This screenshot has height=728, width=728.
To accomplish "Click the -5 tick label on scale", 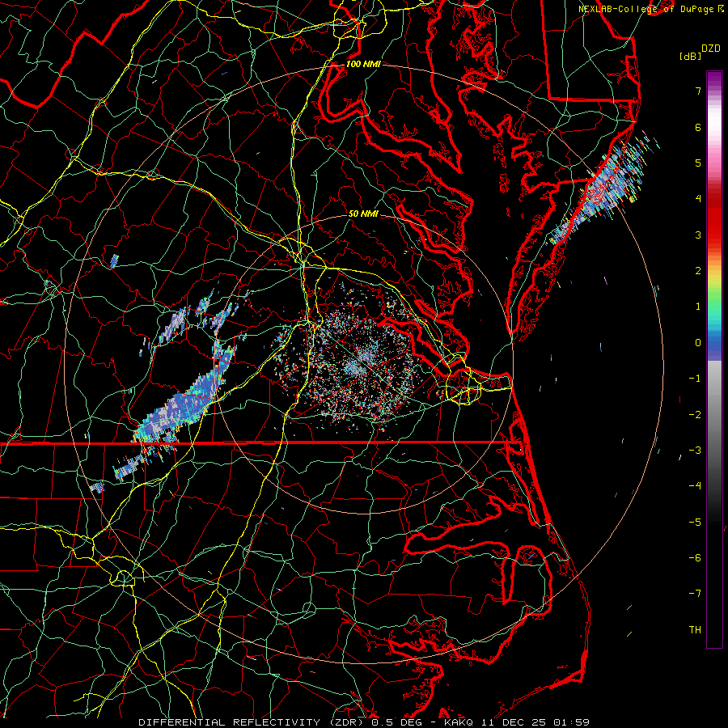I will coord(695,523).
